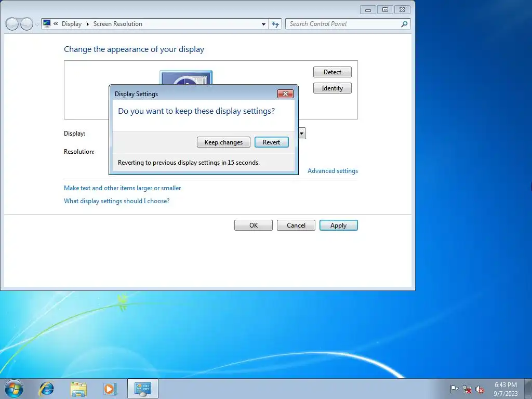Close the Screen Resolution window

[402, 10]
